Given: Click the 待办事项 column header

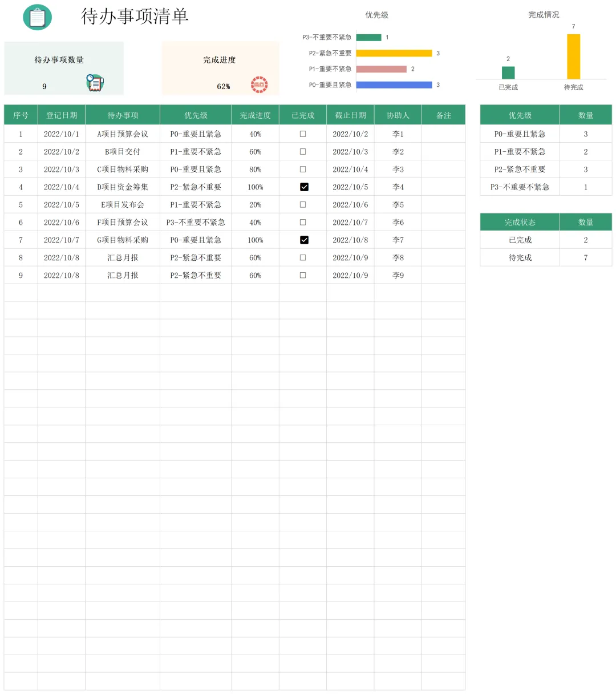Looking at the screenshot, I should (123, 115).
